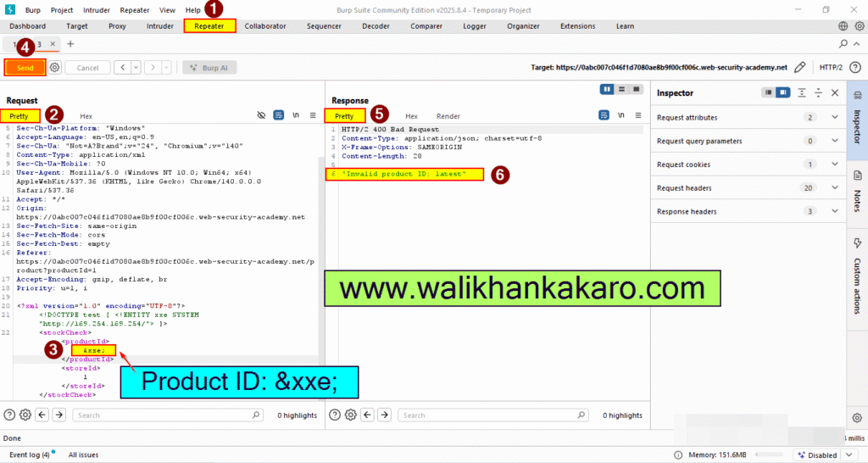Click the globe browser icon in top bar
Viewport: 868px width, 463px height.
pyautogui.click(x=843, y=26)
